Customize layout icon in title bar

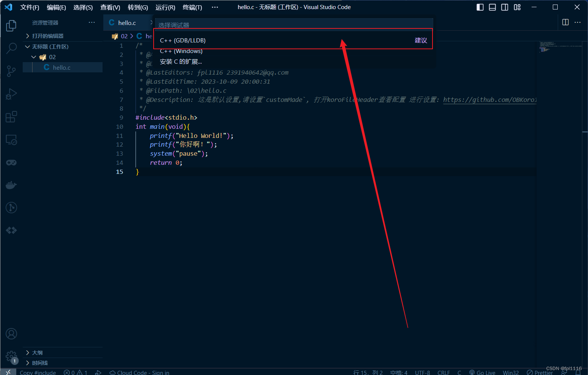pos(517,7)
